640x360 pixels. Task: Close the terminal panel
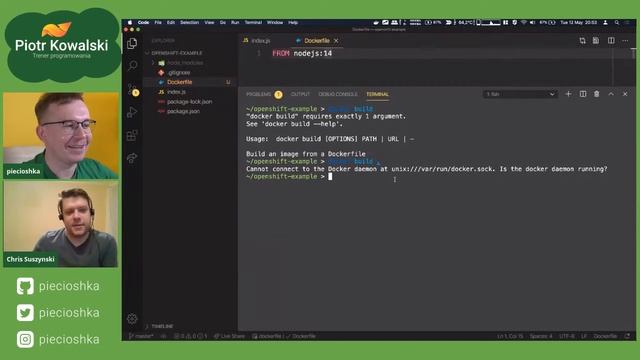(x=625, y=94)
